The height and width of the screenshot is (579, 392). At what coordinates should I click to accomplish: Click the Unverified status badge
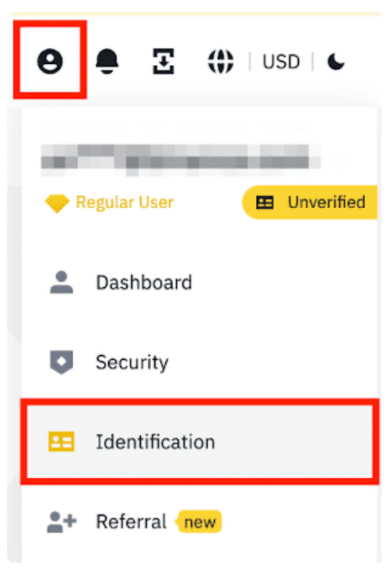[x=310, y=202]
